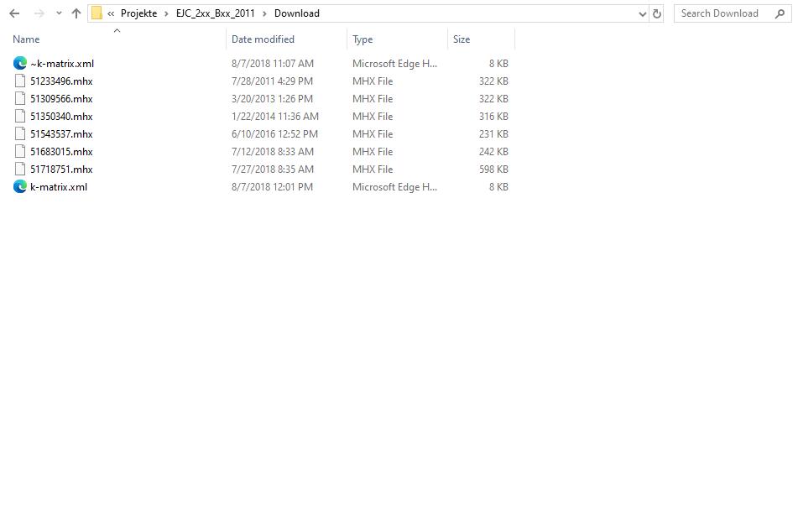The width and height of the screenshot is (798, 532).
Task: Click the 598 KB size cell
Action: [x=493, y=169]
